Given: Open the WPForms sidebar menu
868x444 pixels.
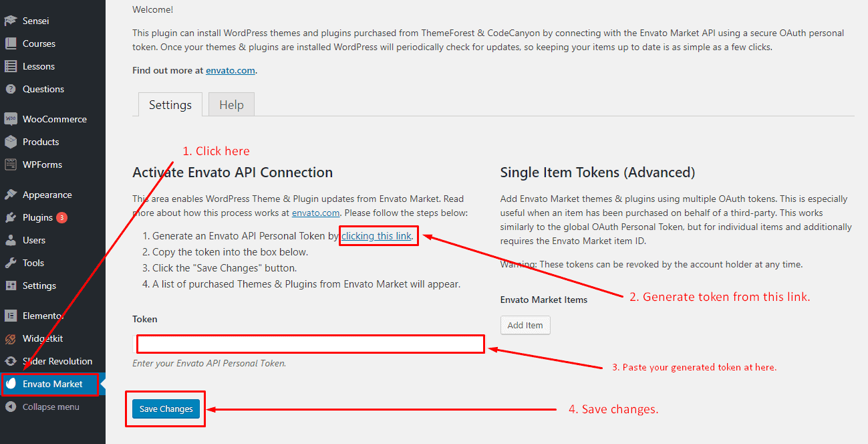Looking at the screenshot, I should (x=41, y=164).
